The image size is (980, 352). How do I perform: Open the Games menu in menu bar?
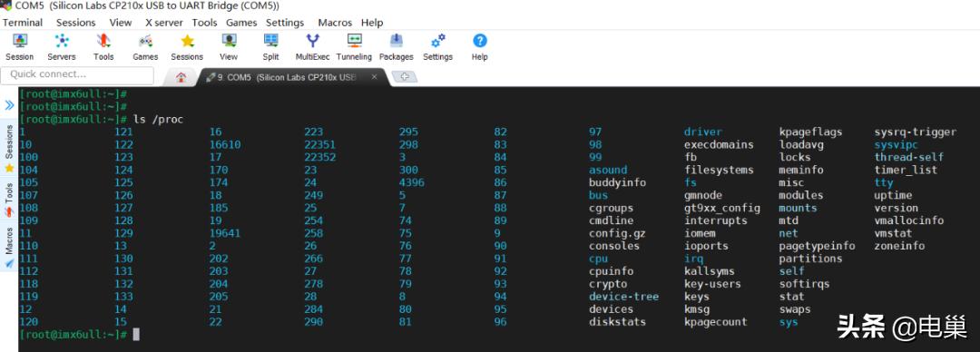click(x=241, y=23)
